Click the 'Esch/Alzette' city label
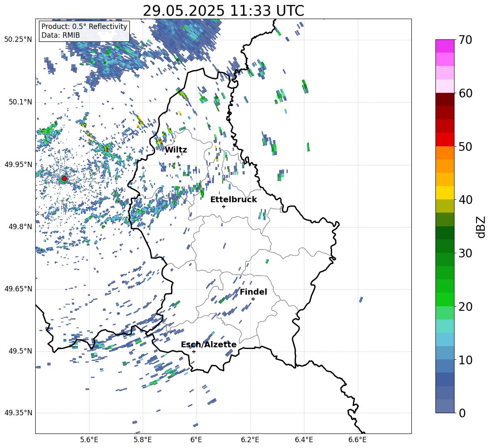The height and width of the screenshot is (448, 491). (209, 345)
